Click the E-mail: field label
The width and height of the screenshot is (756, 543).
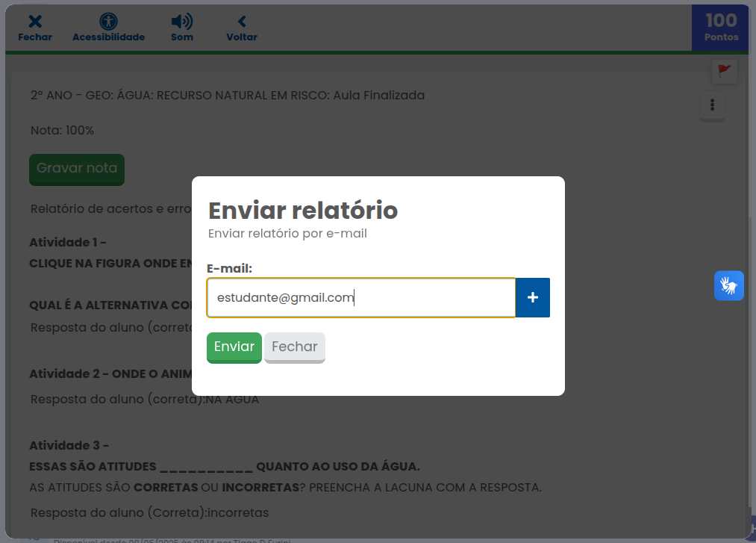pyautogui.click(x=230, y=268)
